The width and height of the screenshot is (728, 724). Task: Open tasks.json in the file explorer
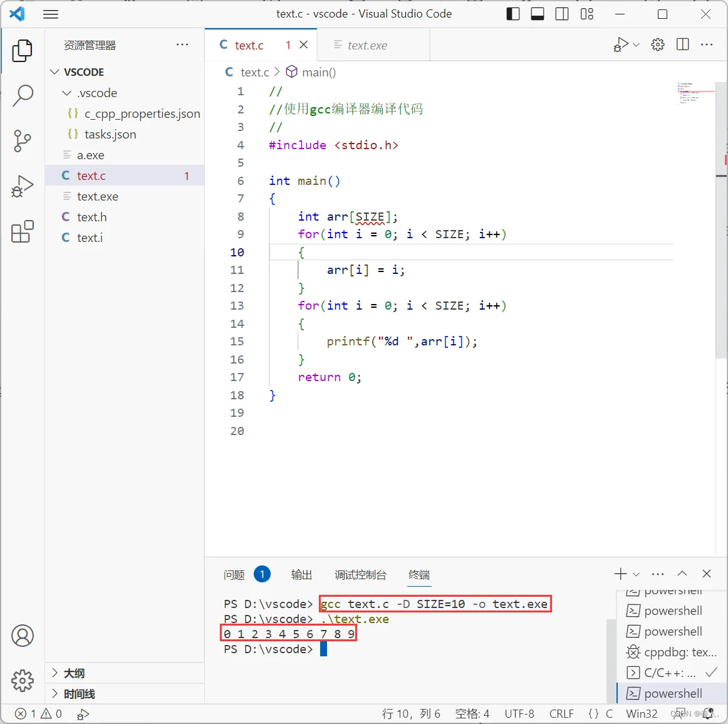click(110, 134)
